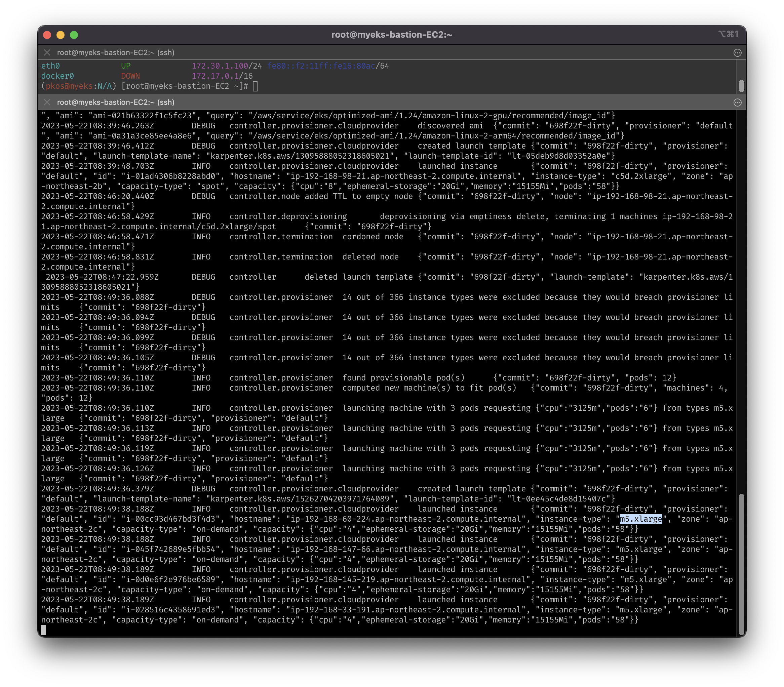The height and width of the screenshot is (687, 784).
Task: Click launch template id lt-05deb9d8d03352a0e
Action: [x=558, y=156]
